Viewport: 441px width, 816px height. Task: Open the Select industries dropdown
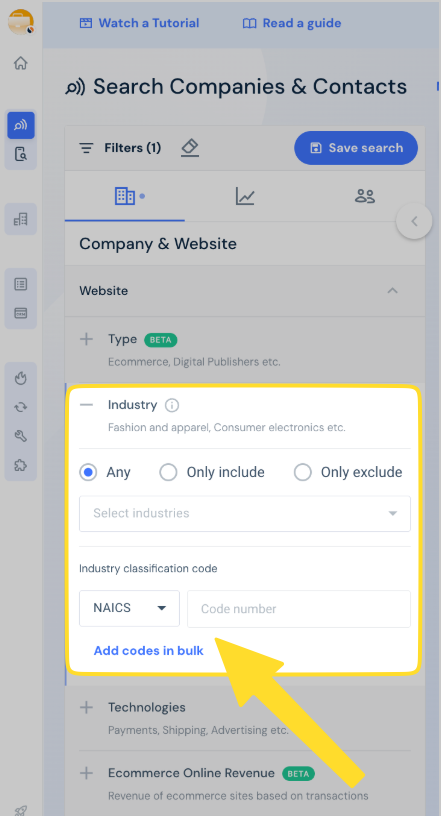245,514
